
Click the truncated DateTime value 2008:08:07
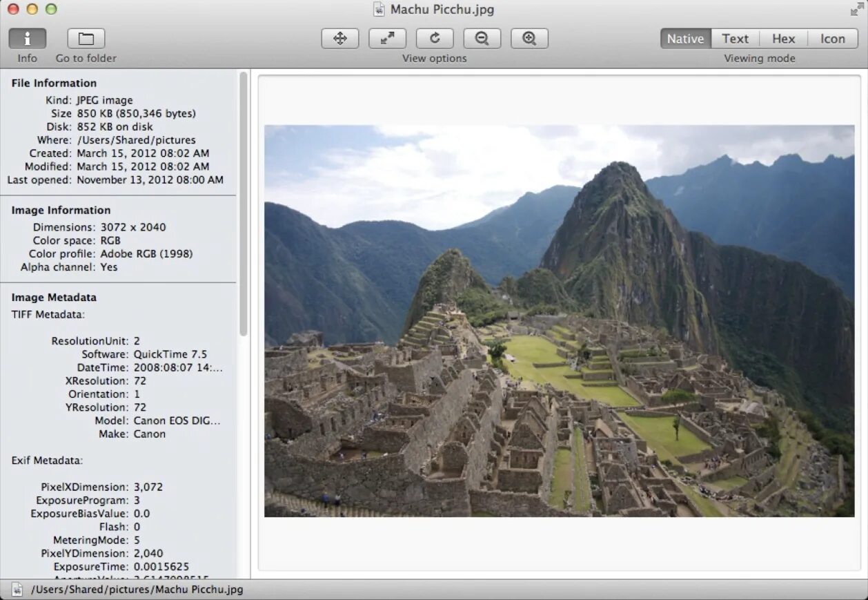pyautogui.click(x=178, y=368)
